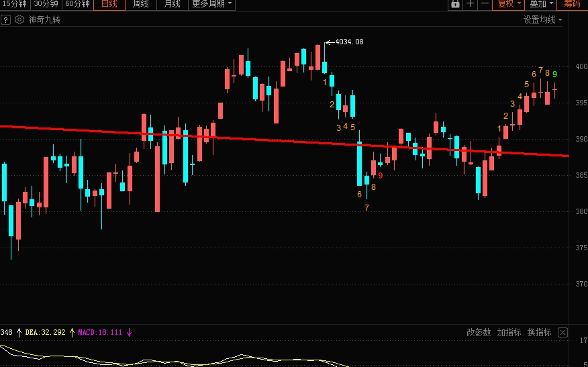
Task: Expand the 设置均线 dropdown
Action: click(542, 20)
